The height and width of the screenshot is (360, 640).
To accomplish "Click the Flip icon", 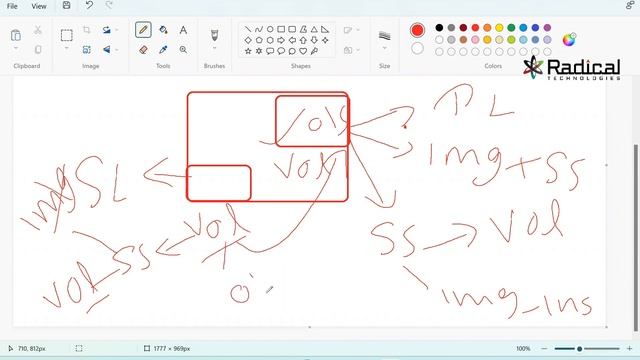I will pyautogui.click(x=107, y=49).
